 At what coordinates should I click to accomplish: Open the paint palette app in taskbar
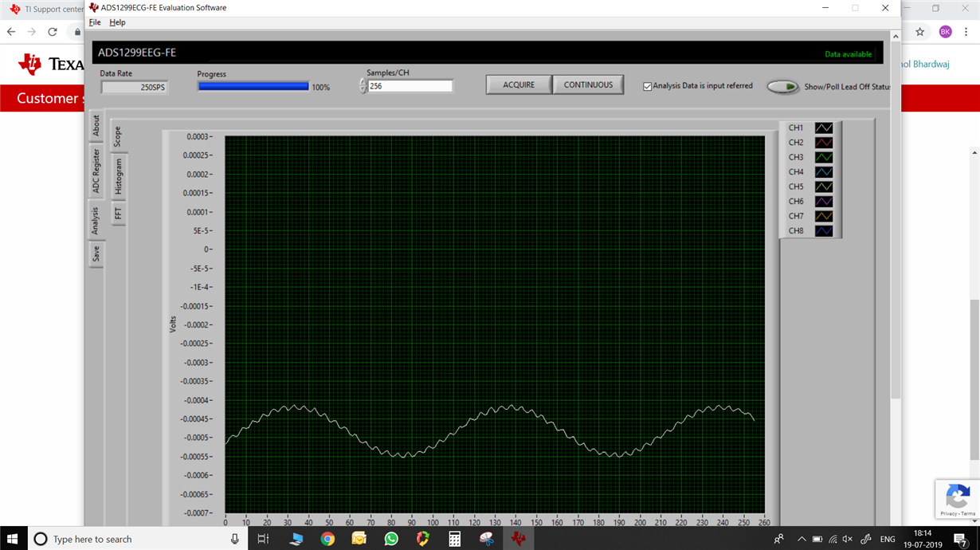(x=486, y=539)
